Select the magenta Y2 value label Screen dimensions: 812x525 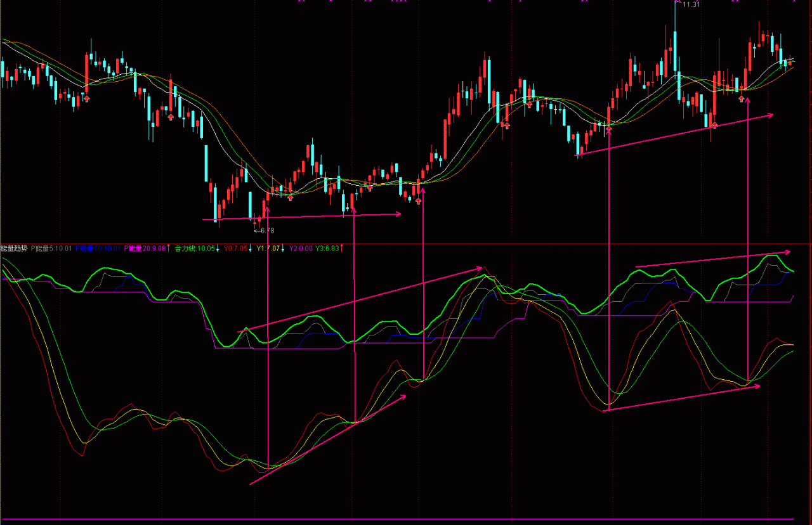[x=301, y=249]
